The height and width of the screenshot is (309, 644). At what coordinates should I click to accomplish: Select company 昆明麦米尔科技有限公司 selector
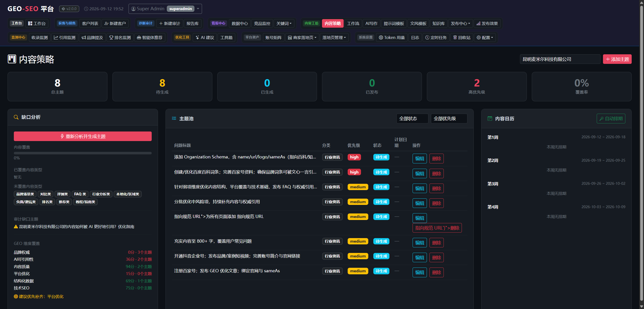pyautogui.click(x=560, y=59)
